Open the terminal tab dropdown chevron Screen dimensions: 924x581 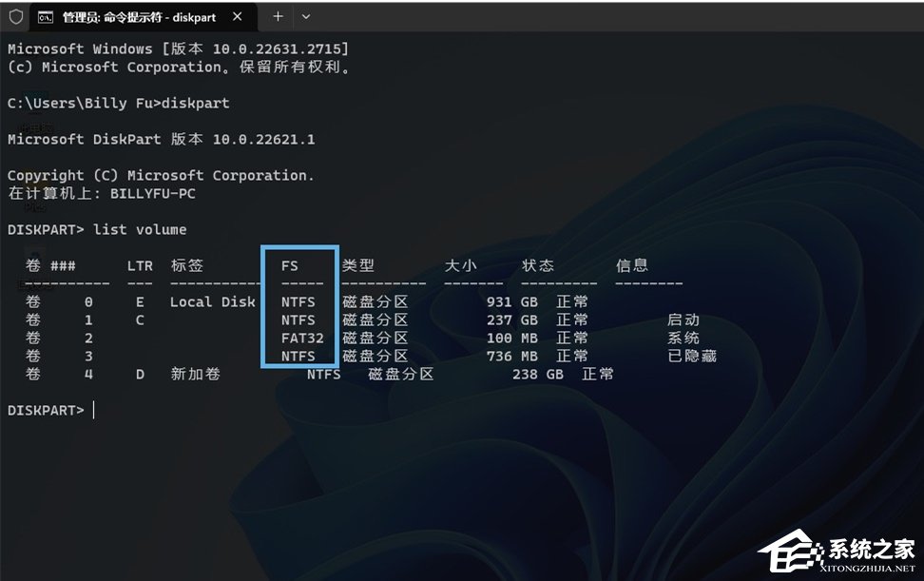click(306, 16)
